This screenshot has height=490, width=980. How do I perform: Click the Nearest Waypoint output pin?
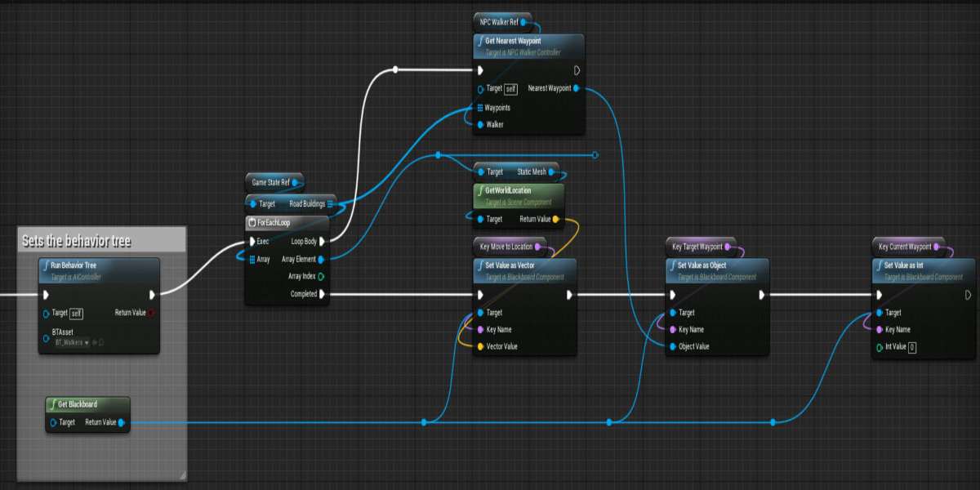(577, 88)
